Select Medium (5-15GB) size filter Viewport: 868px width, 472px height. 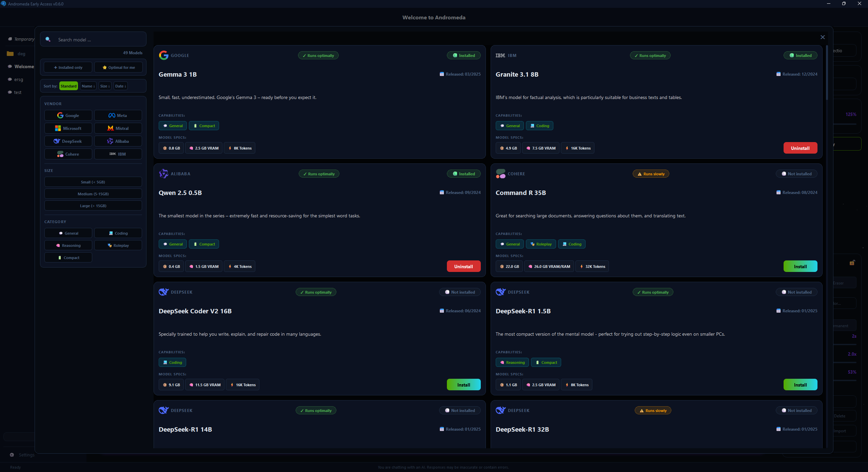click(93, 194)
